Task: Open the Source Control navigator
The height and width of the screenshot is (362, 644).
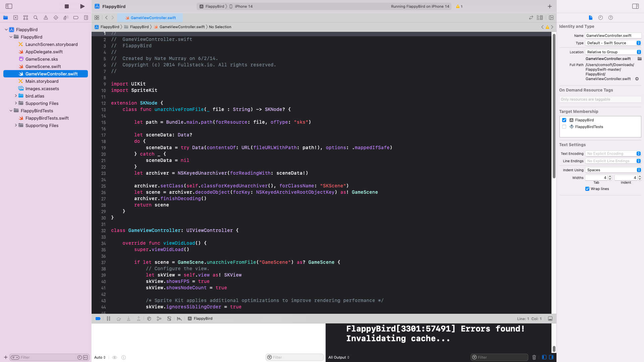Action: tap(16, 18)
